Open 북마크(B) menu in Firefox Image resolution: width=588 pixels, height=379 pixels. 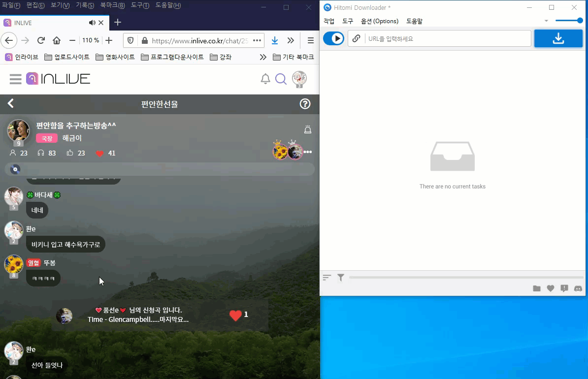coord(112,5)
